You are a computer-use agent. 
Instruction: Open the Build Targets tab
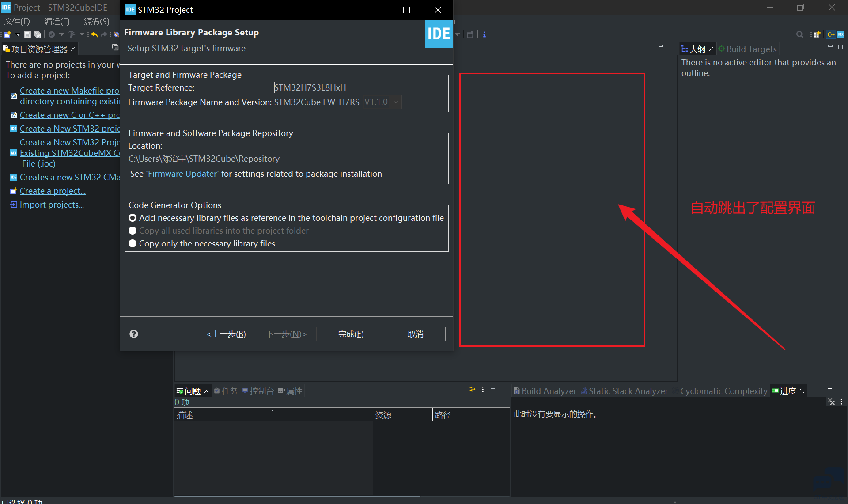747,49
